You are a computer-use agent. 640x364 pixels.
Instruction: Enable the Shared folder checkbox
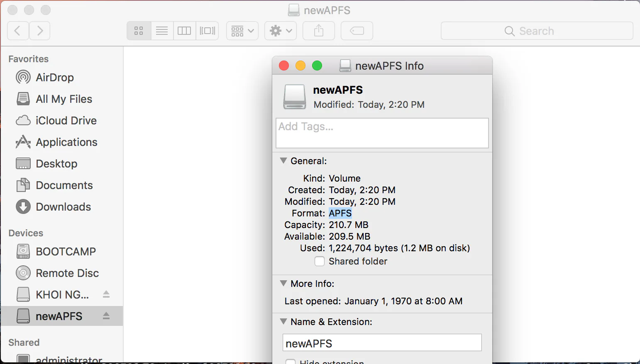pos(320,262)
